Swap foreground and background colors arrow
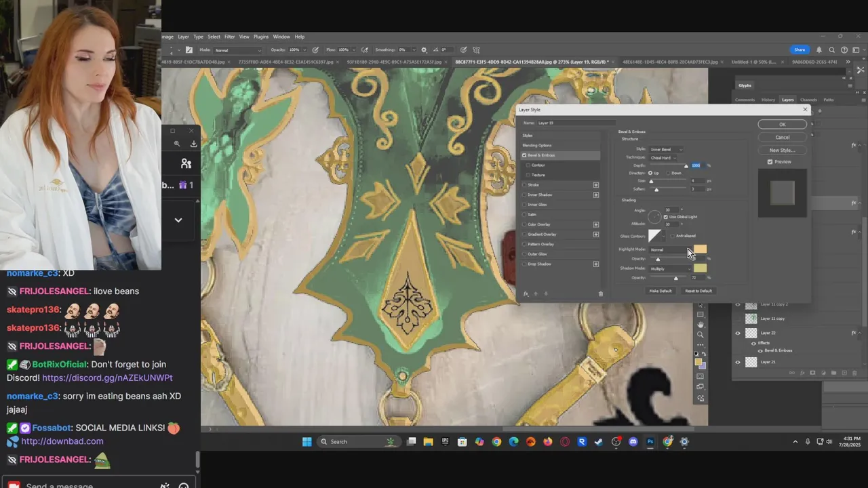The width and height of the screenshot is (868, 488). [704, 354]
